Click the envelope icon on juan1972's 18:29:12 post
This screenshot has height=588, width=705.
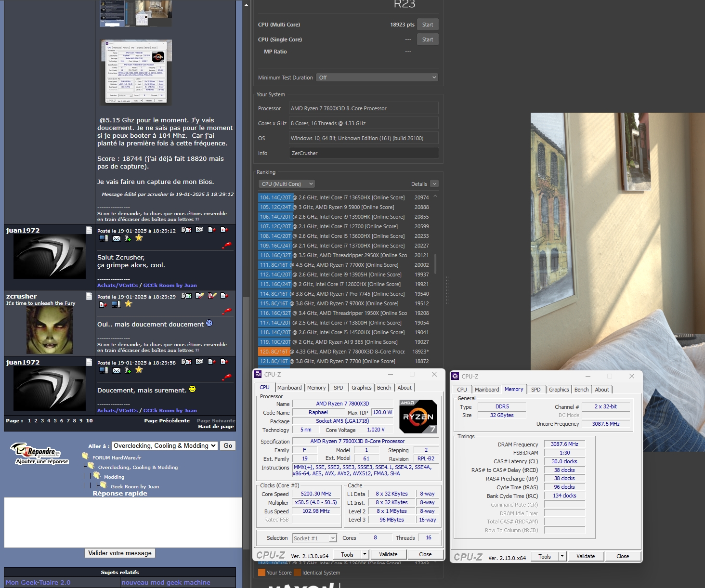click(117, 238)
